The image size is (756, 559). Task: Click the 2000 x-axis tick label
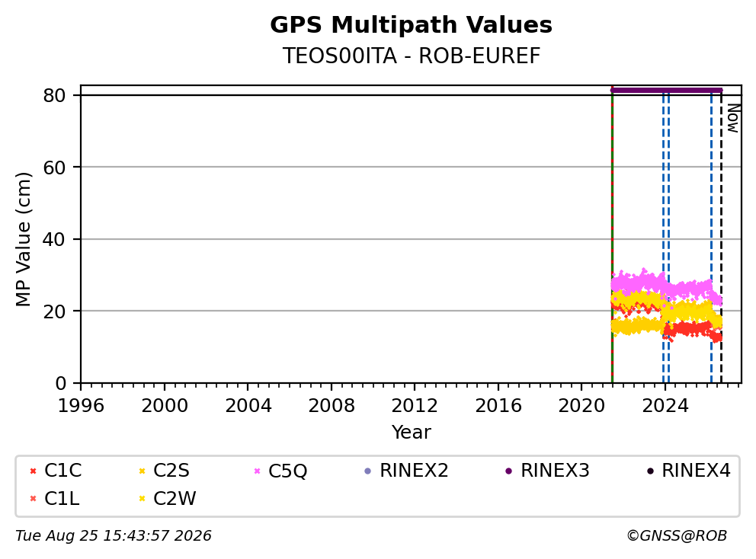tap(165, 406)
